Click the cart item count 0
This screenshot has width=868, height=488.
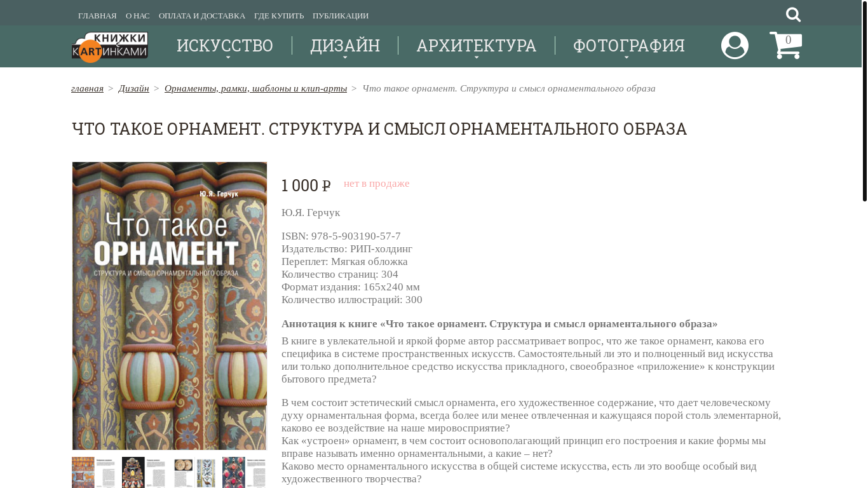(788, 41)
